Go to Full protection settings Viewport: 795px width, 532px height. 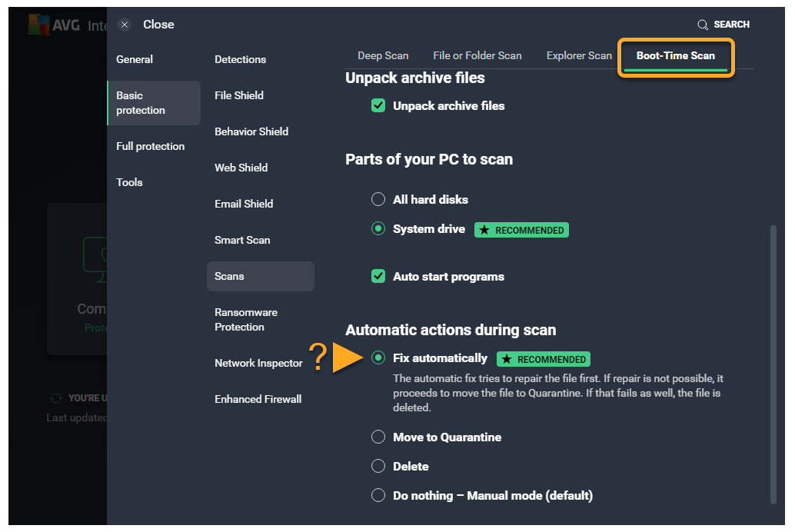click(150, 146)
